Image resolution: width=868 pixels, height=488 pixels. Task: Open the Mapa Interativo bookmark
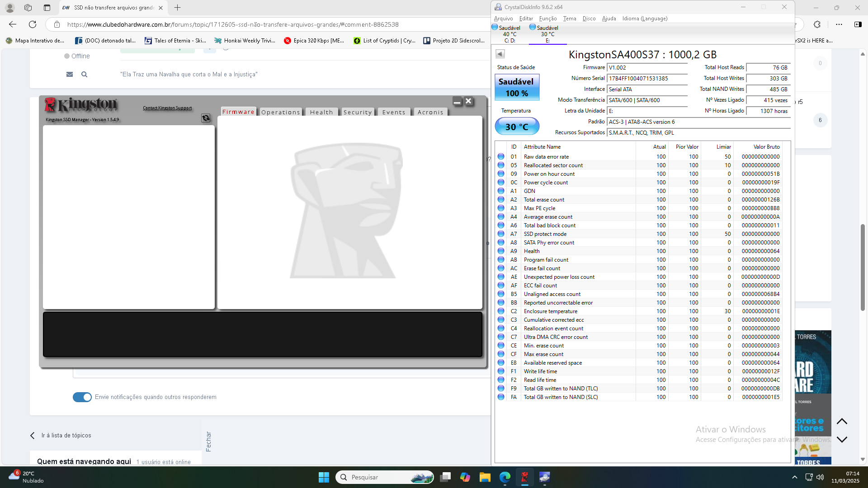tap(35, 41)
